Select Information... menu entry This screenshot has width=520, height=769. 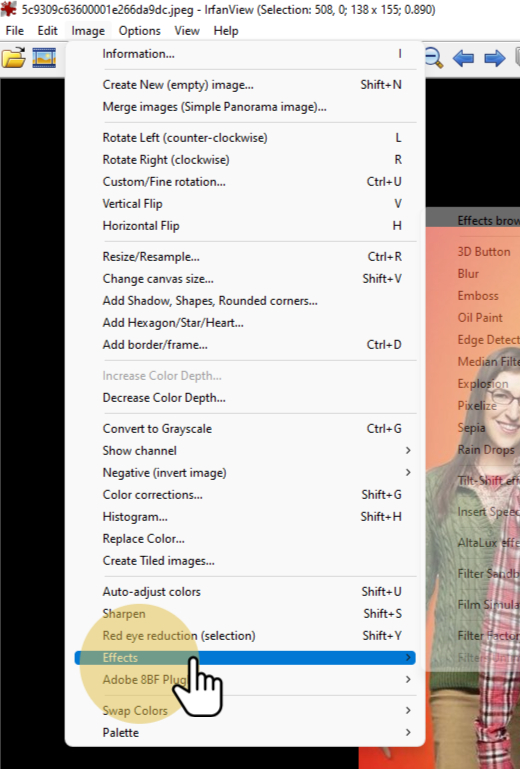click(x=245, y=54)
